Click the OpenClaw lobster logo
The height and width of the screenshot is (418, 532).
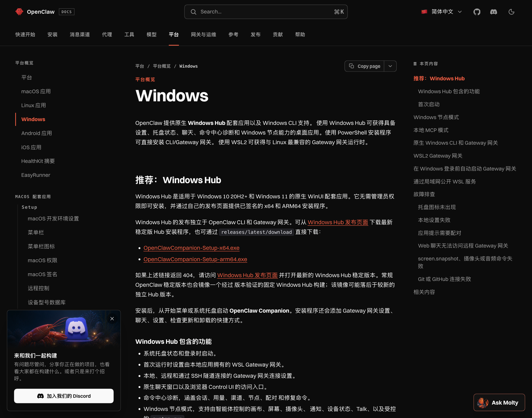coord(19,12)
